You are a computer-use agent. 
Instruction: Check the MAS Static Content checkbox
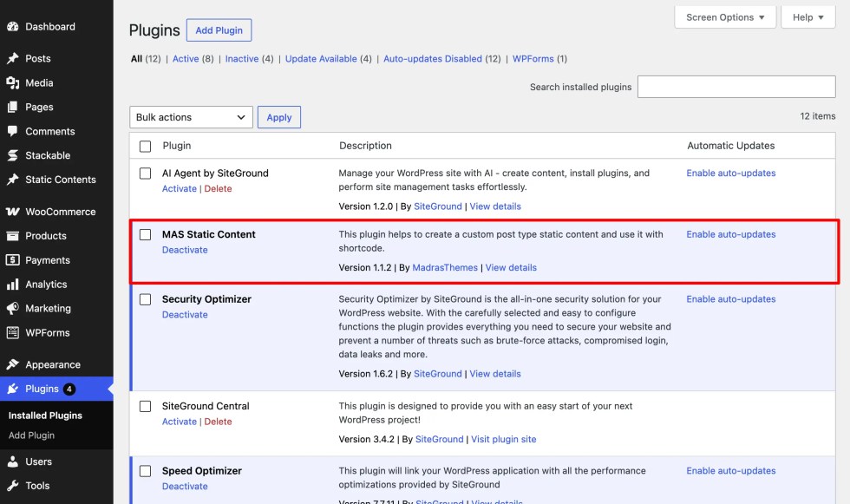click(x=146, y=235)
